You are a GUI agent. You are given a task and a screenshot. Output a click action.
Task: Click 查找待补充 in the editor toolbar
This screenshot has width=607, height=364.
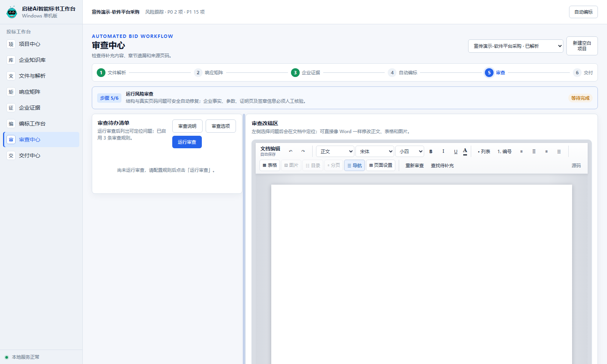click(442, 165)
